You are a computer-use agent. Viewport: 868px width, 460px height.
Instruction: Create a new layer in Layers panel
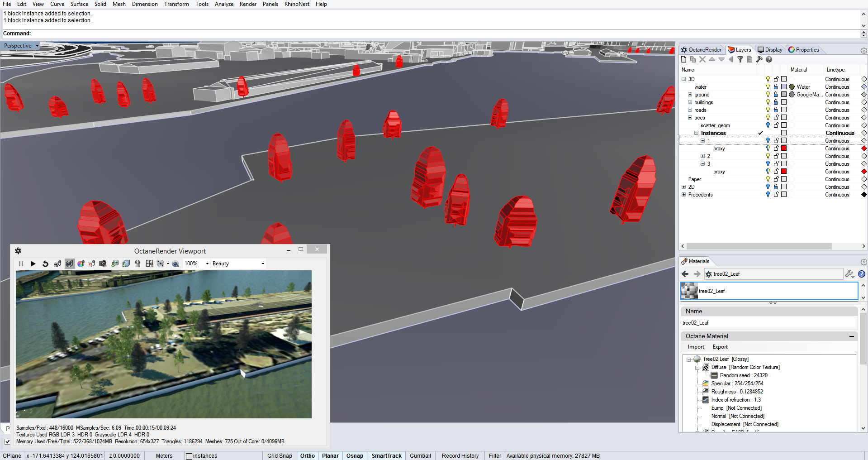pos(684,59)
